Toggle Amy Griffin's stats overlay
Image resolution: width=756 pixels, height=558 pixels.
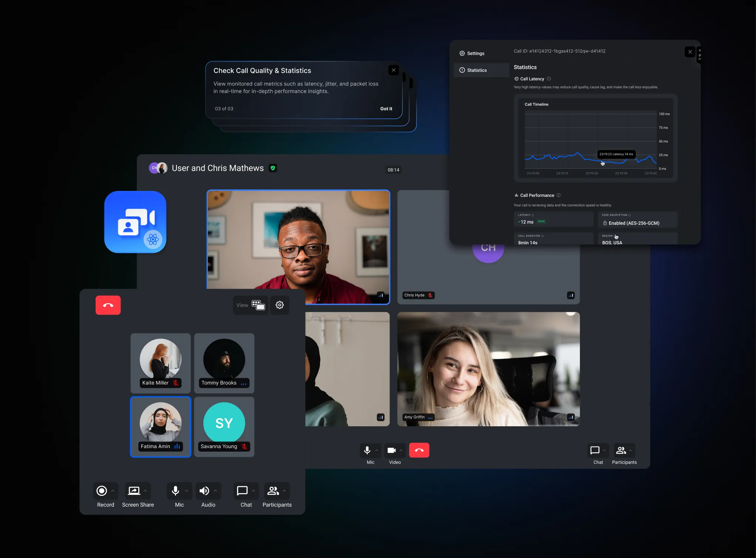coord(571,417)
